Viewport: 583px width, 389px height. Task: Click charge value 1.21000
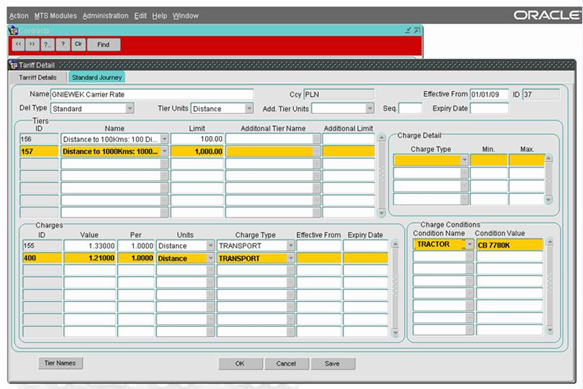[90, 258]
